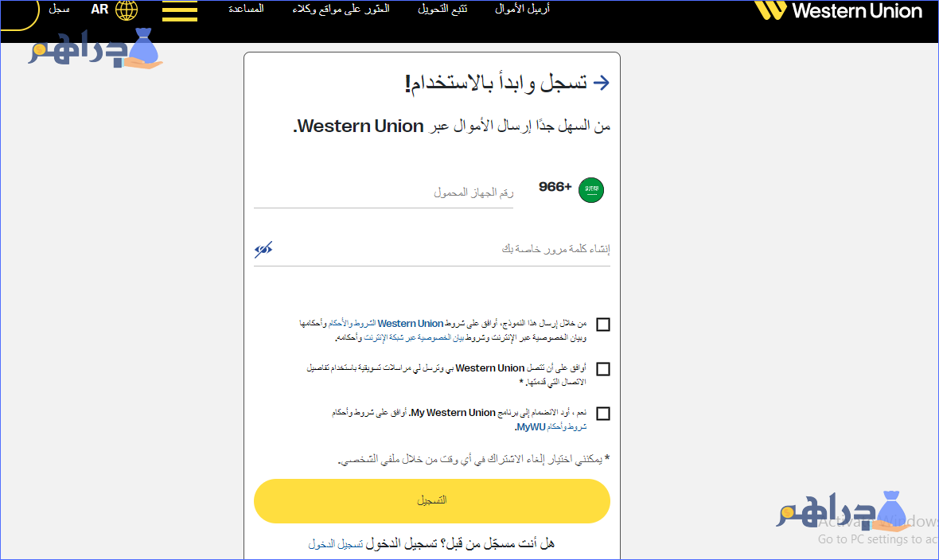Open العثور على مواقع وكلاء menu item
The height and width of the screenshot is (560, 939).
341,9
